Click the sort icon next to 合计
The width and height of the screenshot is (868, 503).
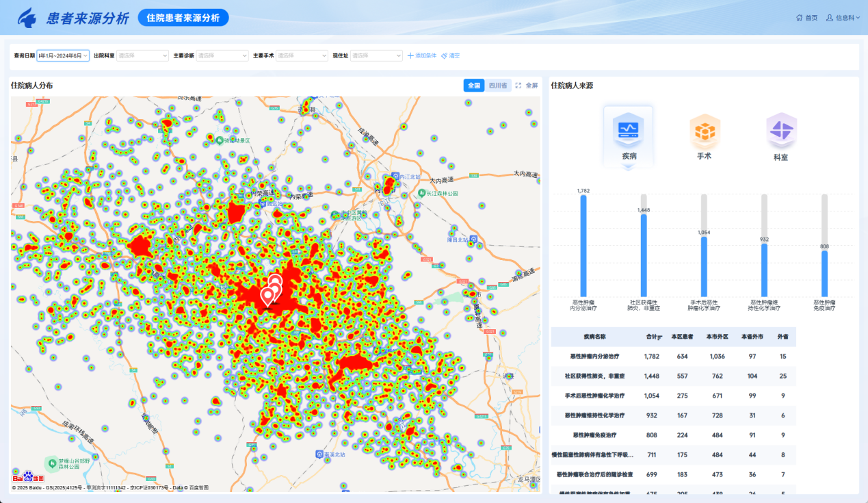[x=660, y=337]
